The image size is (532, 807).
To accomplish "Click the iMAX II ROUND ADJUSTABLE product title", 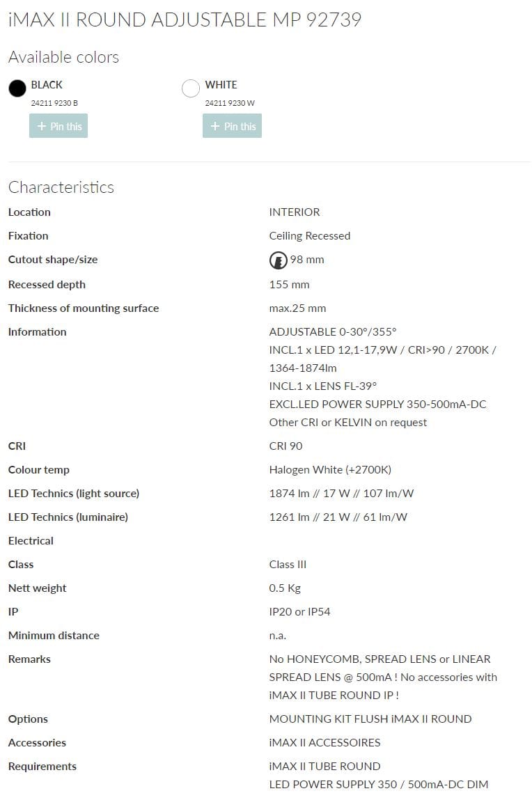I will [185, 19].
